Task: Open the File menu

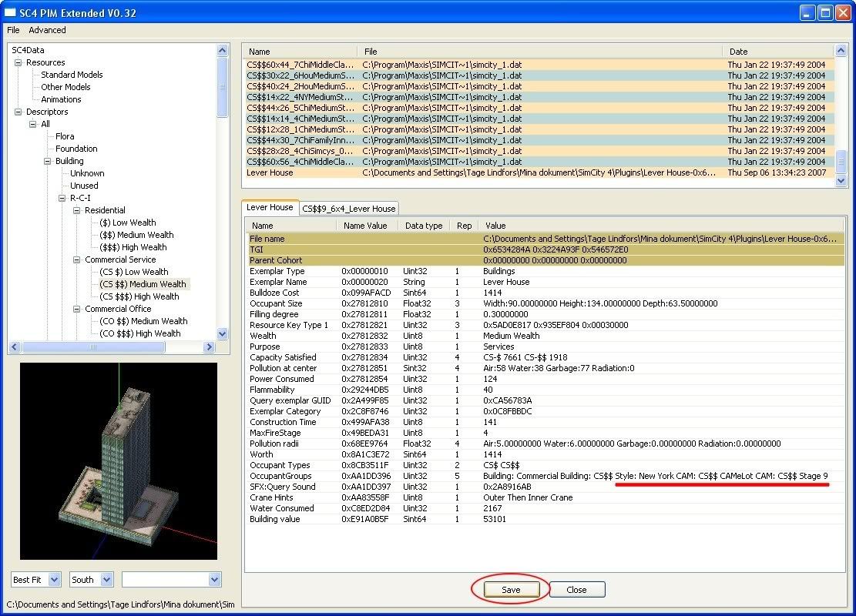Action: pyautogui.click(x=13, y=30)
